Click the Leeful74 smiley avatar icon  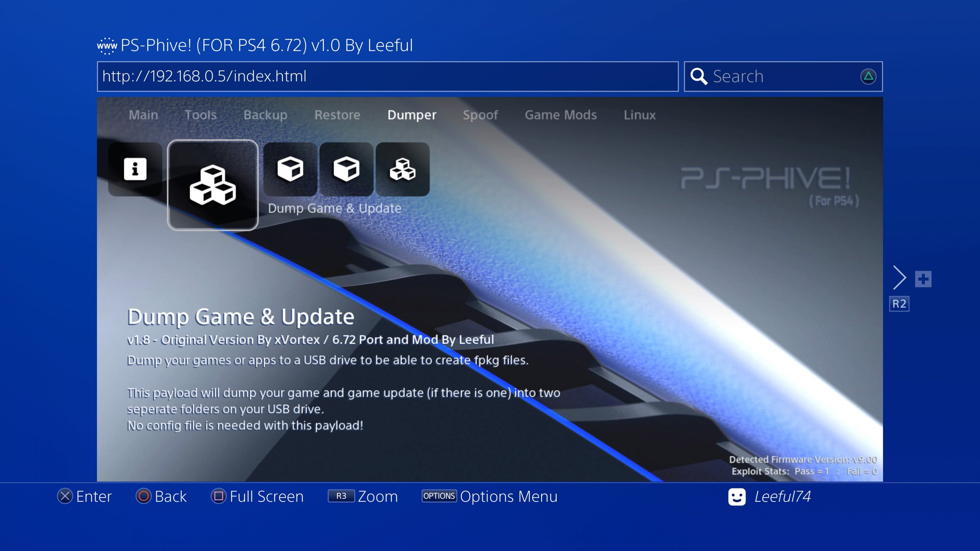click(737, 497)
